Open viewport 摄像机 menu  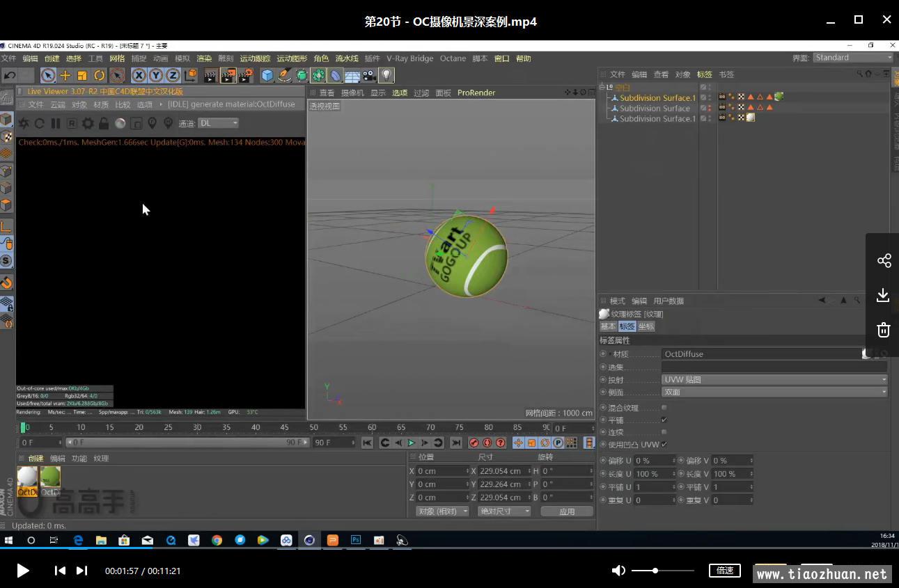coord(352,93)
